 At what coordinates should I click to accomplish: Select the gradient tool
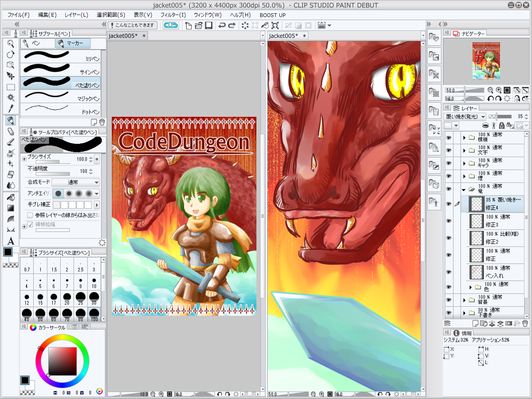tap(11, 208)
